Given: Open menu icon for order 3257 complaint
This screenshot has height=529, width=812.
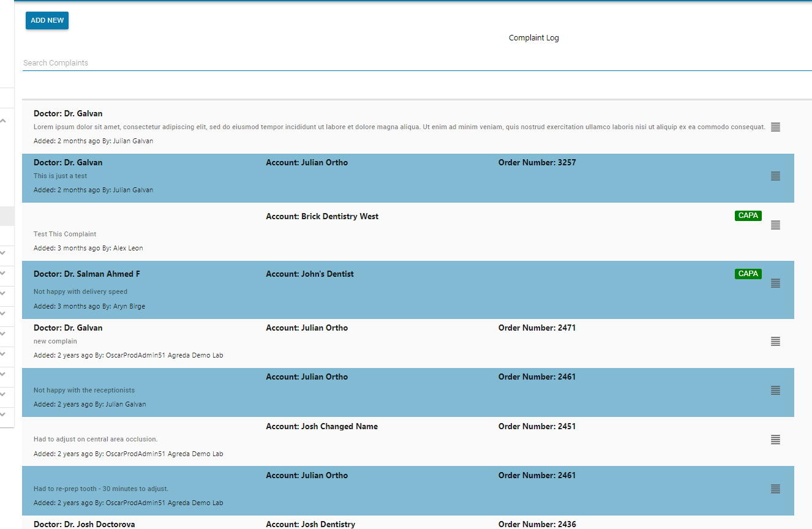Looking at the screenshot, I should [775, 176].
